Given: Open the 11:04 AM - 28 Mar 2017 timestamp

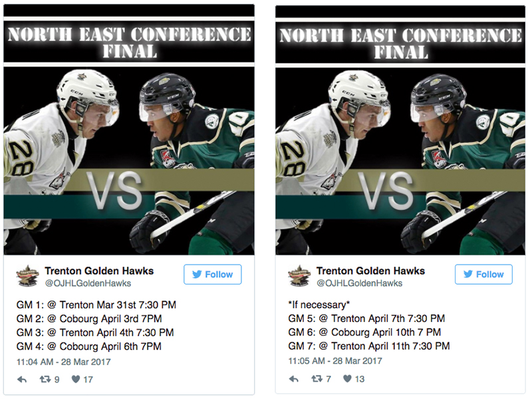Looking at the screenshot, I should [63, 362].
